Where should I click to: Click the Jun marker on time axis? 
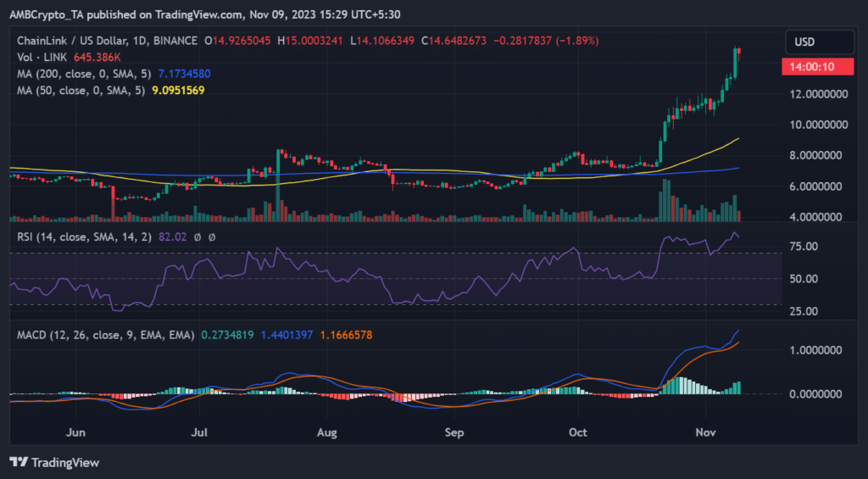coord(76,432)
